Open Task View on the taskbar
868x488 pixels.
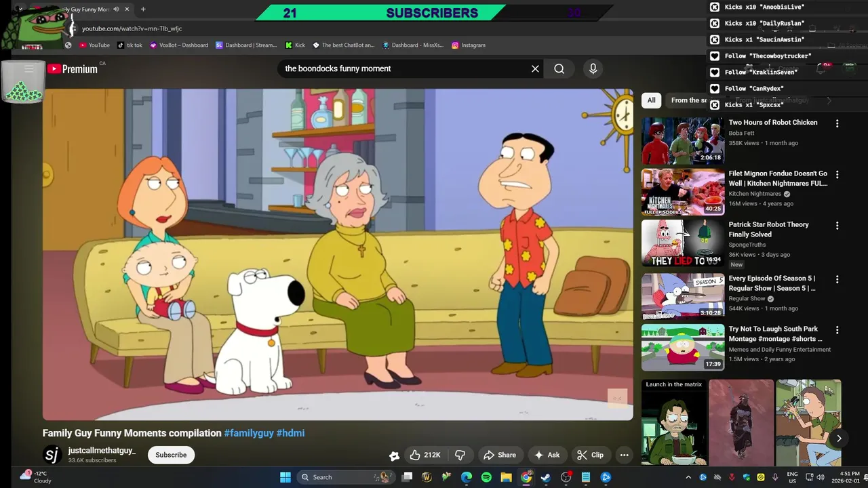point(407,477)
